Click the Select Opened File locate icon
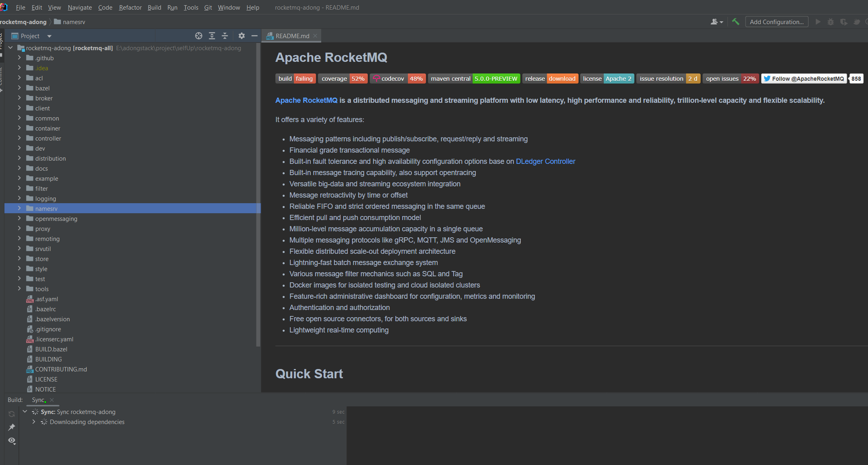 199,36
